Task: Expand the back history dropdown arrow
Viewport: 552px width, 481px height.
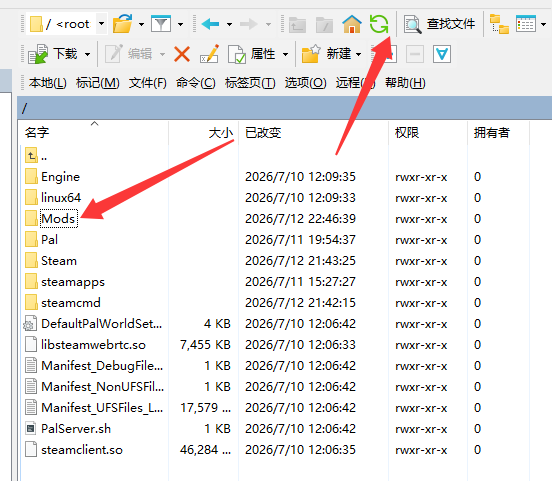Action: [229, 24]
